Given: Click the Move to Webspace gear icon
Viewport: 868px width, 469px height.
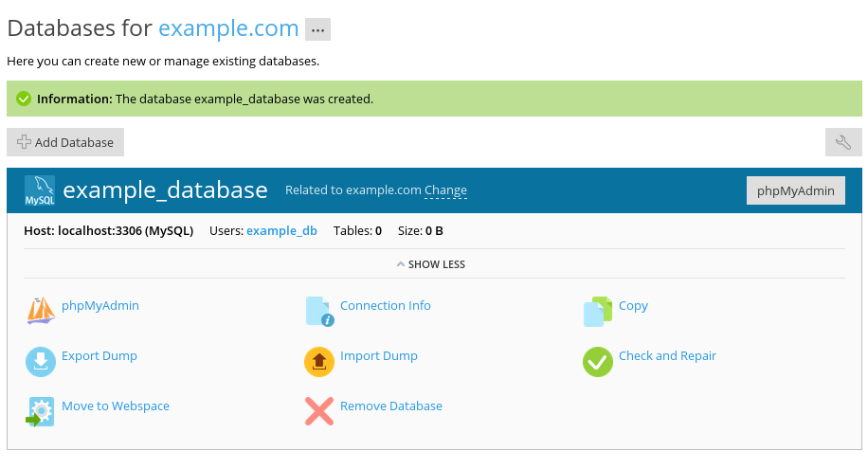Looking at the screenshot, I should tap(40, 412).
